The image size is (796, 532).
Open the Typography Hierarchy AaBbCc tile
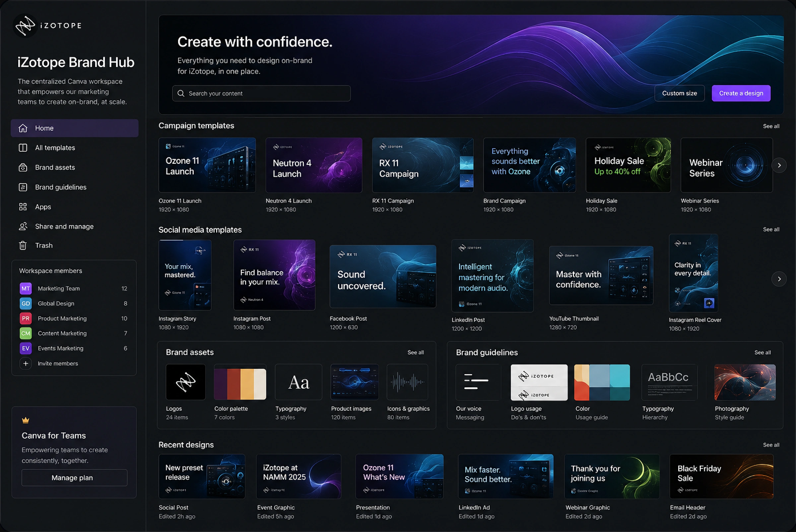[x=669, y=382]
